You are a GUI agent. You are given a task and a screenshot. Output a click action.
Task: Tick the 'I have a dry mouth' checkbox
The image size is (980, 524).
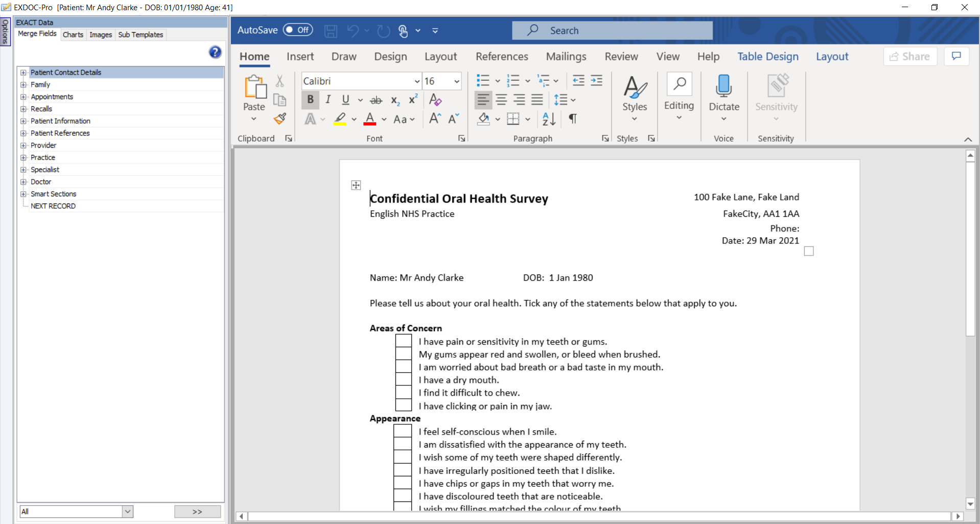(x=403, y=379)
